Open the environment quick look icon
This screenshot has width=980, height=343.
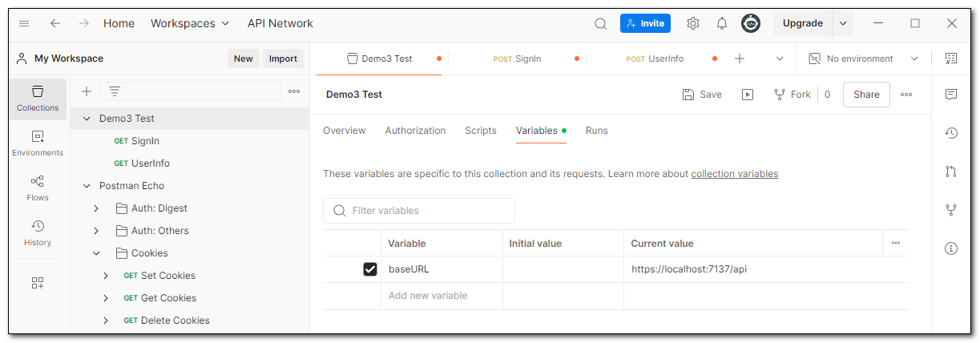tap(951, 59)
